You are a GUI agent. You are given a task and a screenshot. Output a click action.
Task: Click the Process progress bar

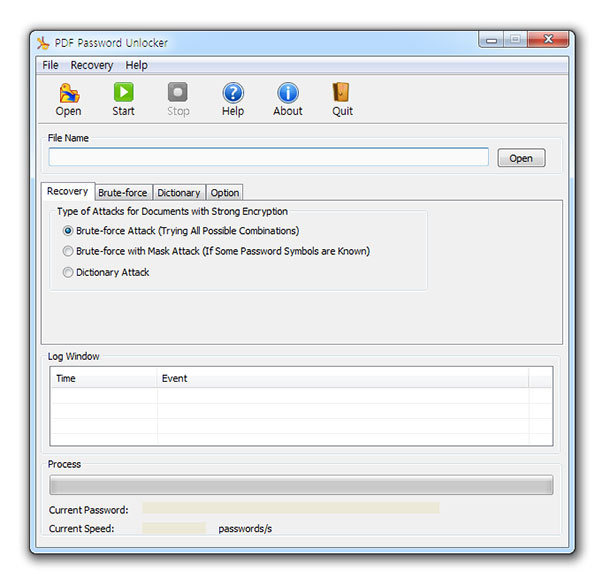pos(301,485)
